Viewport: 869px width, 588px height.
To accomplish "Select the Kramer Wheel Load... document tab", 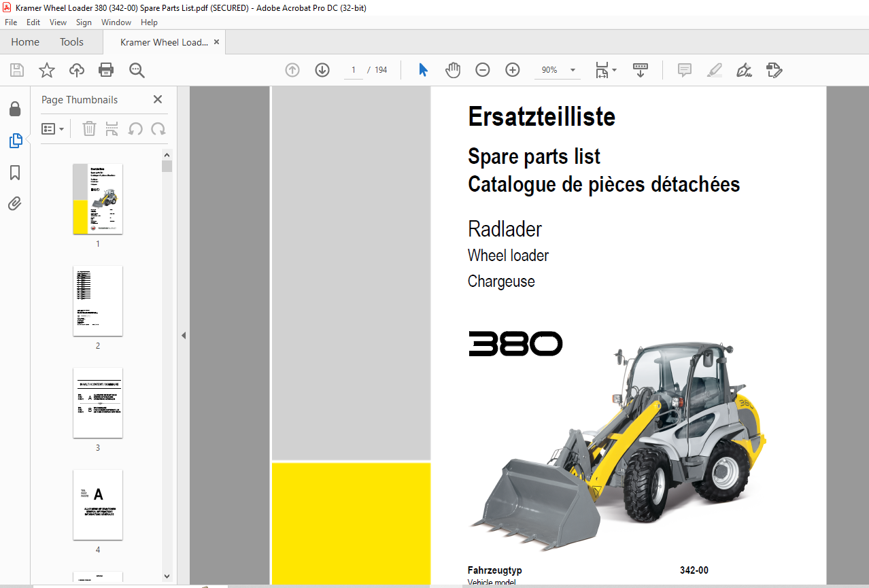I will click(x=164, y=42).
